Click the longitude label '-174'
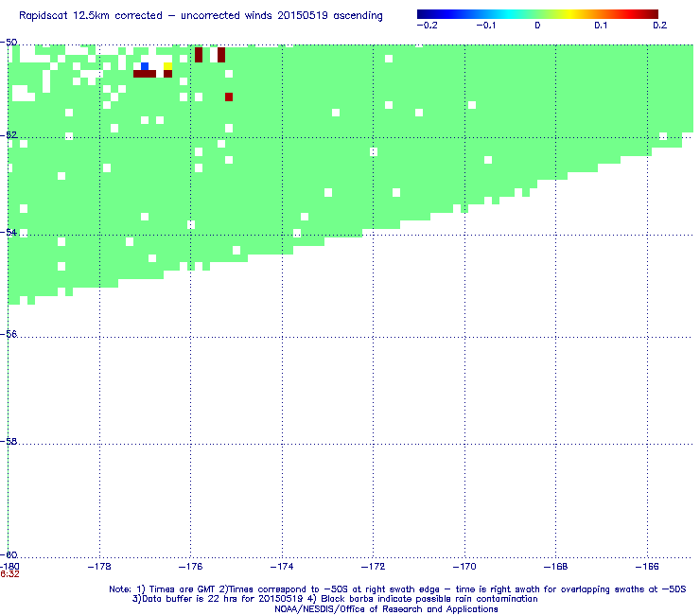 [x=282, y=567]
